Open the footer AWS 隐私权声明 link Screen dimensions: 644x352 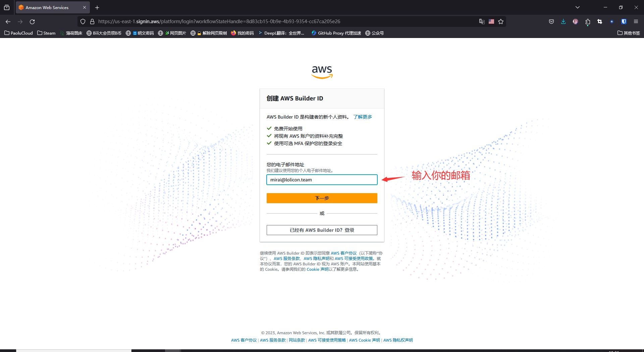click(x=398, y=340)
